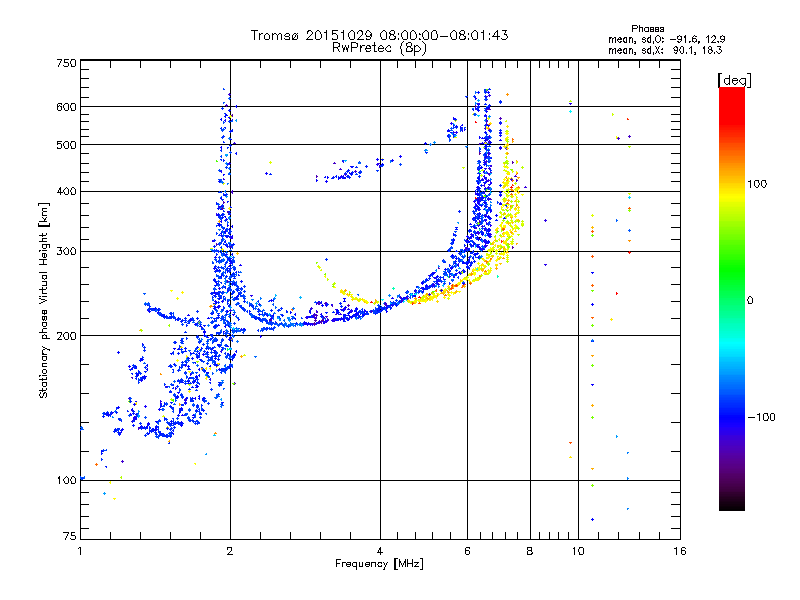800x600 pixels.
Task: Click the colorbar label '0'
Action: (750, 301)
